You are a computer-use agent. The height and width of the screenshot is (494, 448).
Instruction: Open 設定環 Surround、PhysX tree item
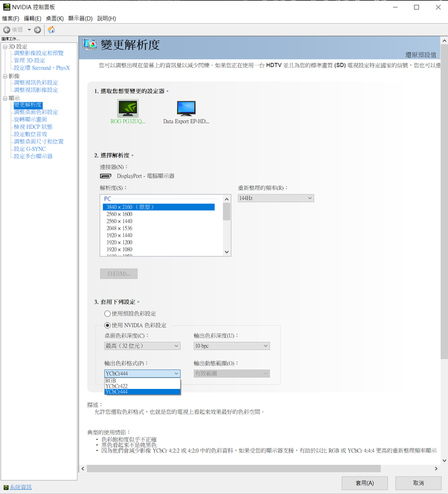coord(42,68)
